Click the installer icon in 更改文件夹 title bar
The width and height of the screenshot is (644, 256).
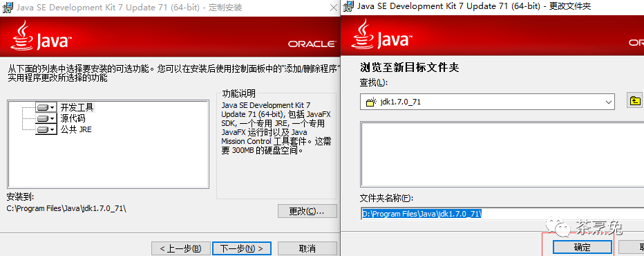pyautogui.click(x=348, y=6)
